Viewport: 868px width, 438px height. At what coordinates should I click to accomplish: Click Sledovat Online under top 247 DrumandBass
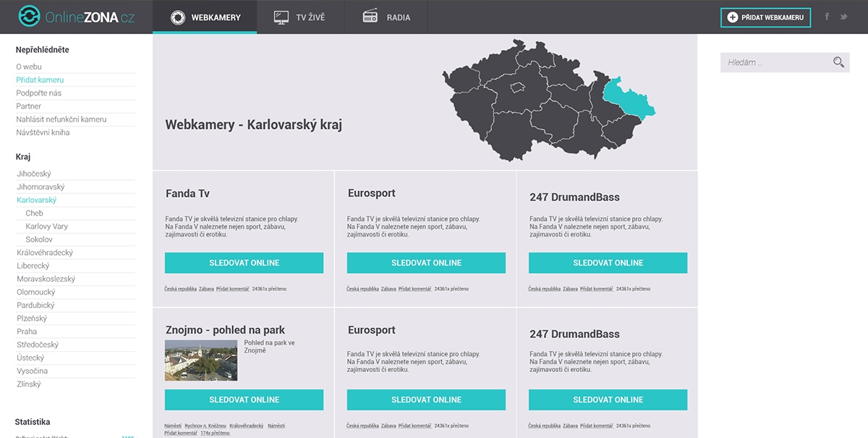click(608, 263)
